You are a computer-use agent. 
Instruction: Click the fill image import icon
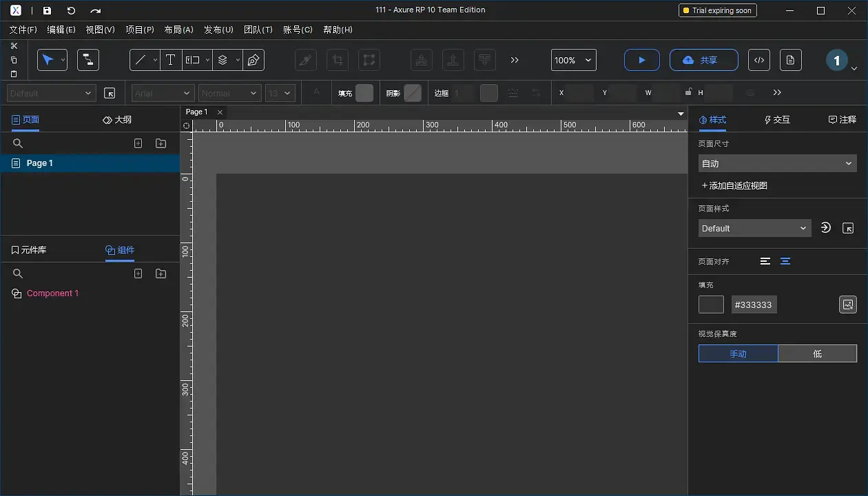pos(847,304)
